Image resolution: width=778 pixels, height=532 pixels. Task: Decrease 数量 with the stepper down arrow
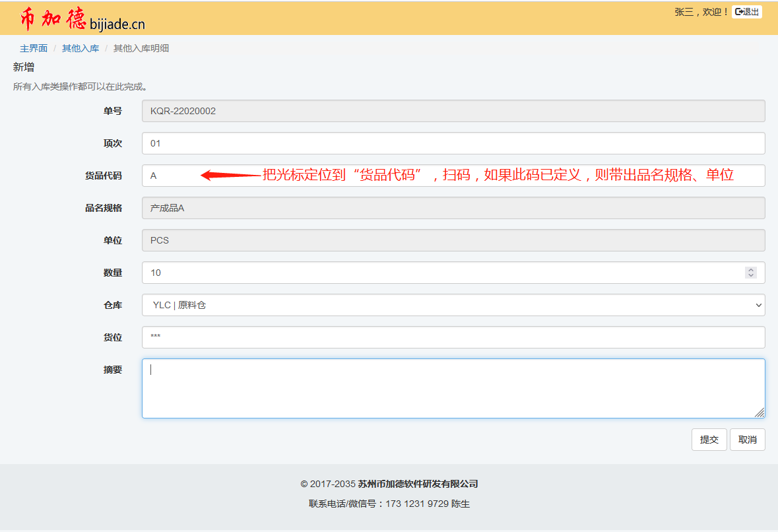(750, 276)
